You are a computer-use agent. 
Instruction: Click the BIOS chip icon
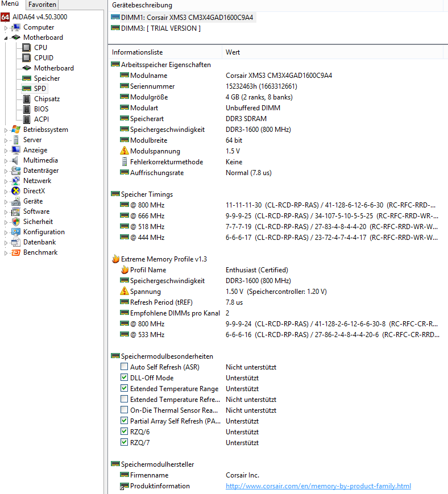coord(27,109)
